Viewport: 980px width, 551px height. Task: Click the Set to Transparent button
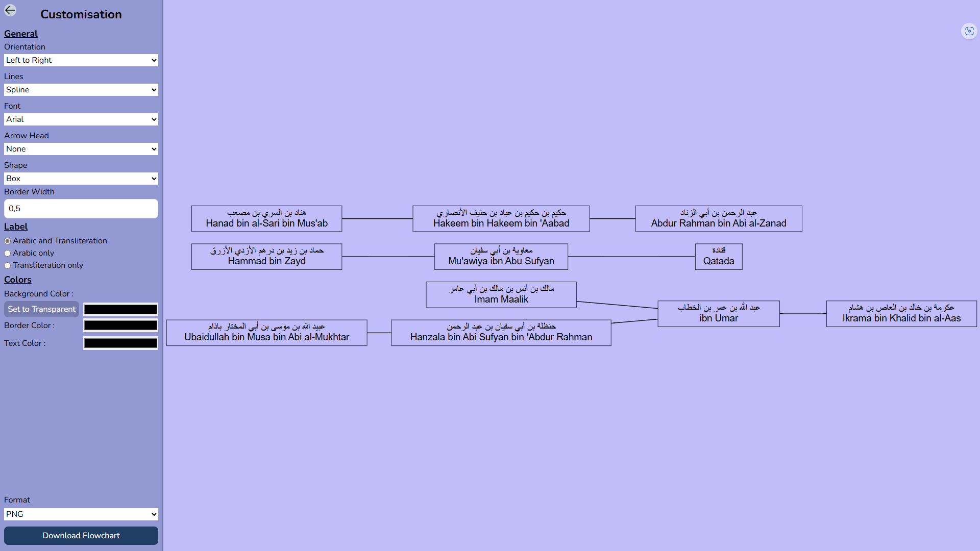41,309
